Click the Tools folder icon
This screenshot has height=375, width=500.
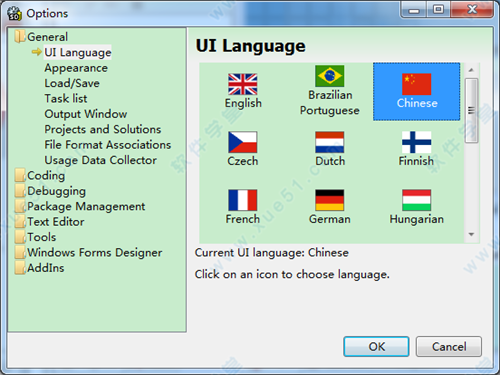(20, 237)
